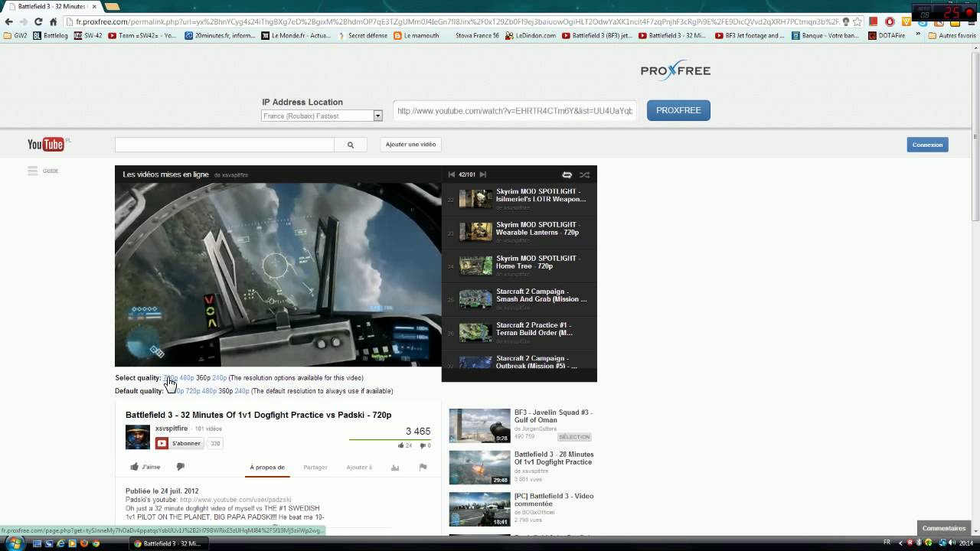Skip to next playlist video
The width and height of the screenshot is (980, 551).
tap(482, 174)
